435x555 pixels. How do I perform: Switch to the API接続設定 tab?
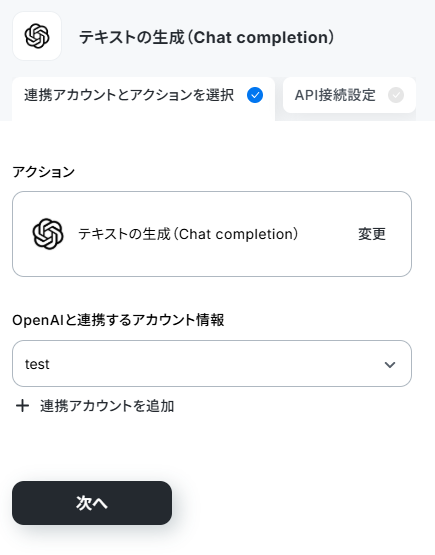click(349, 95)
